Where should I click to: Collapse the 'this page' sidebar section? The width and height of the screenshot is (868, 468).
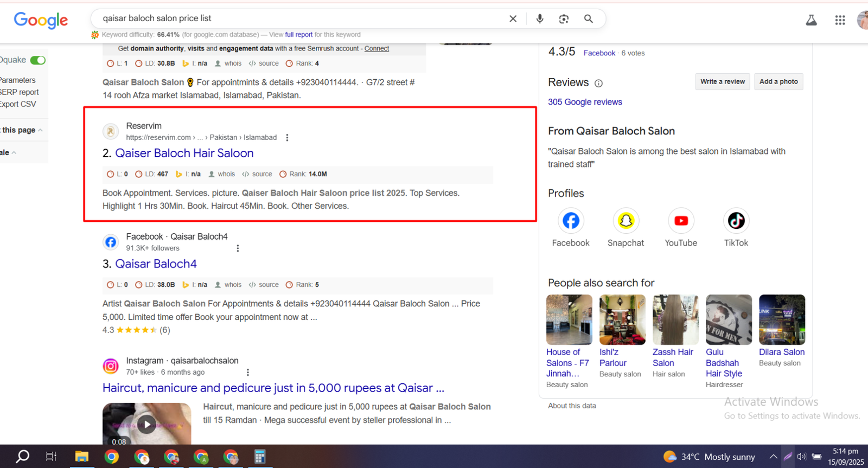(40, 130)
